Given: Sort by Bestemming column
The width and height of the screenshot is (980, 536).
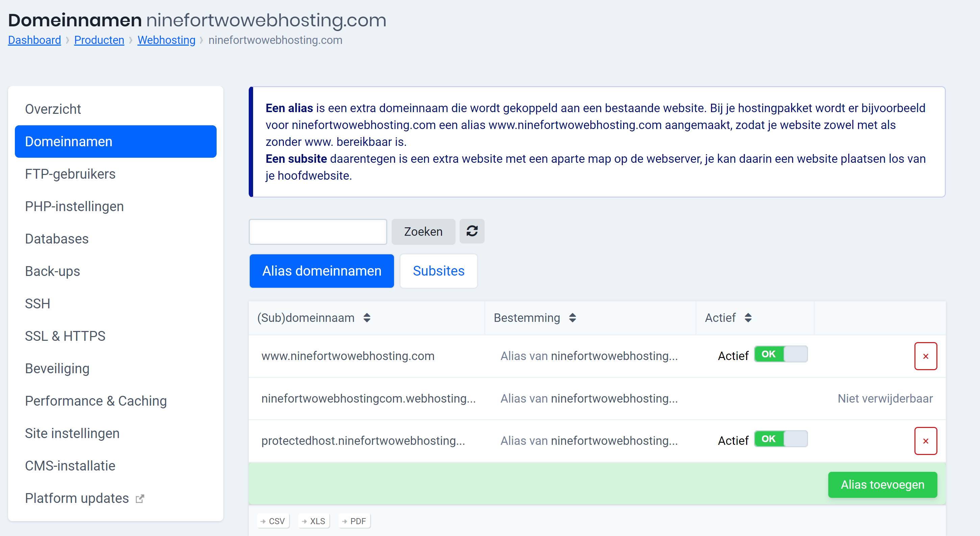Looking at the screenshot, I should 572,318.
